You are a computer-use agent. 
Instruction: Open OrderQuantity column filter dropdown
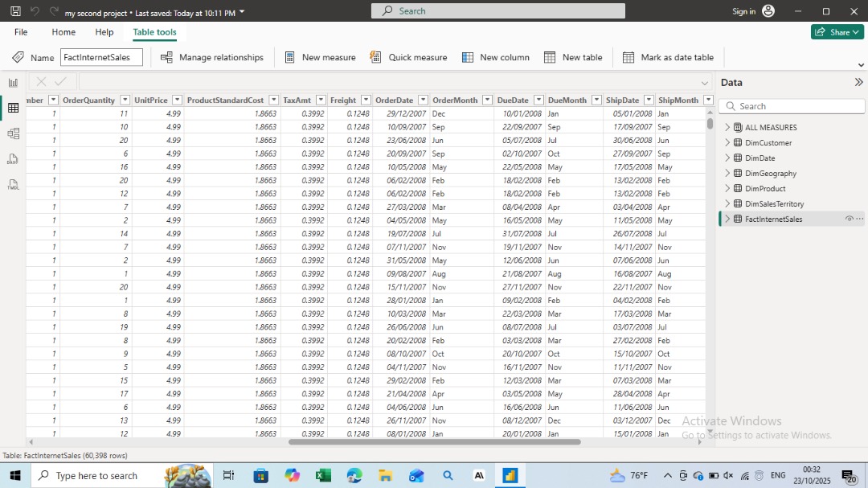click(x=125, y=100)
